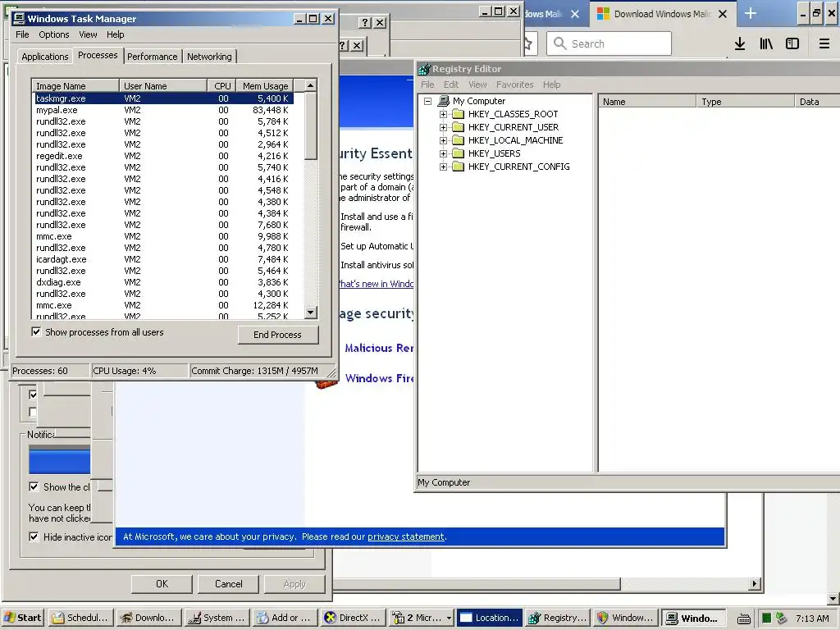Toggle Show processes from all users
The width and height of the screenshot is (840, 630).
click(x=36, y=331)
